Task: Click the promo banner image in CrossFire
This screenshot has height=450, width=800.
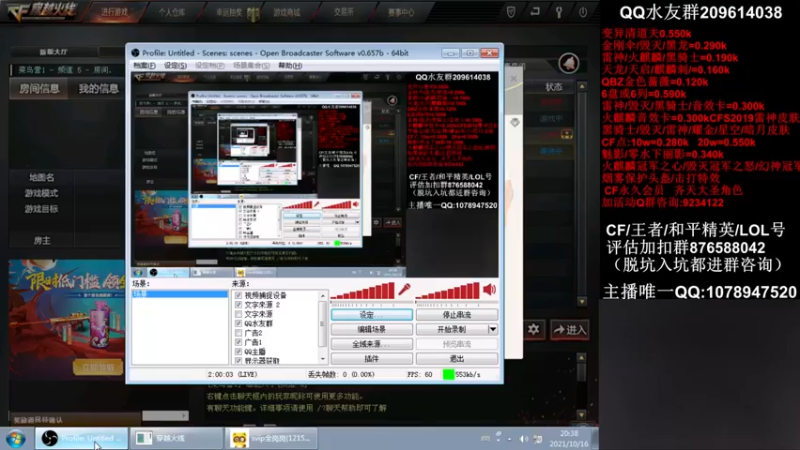Action: pyautogui.click(x=67, y=319)
